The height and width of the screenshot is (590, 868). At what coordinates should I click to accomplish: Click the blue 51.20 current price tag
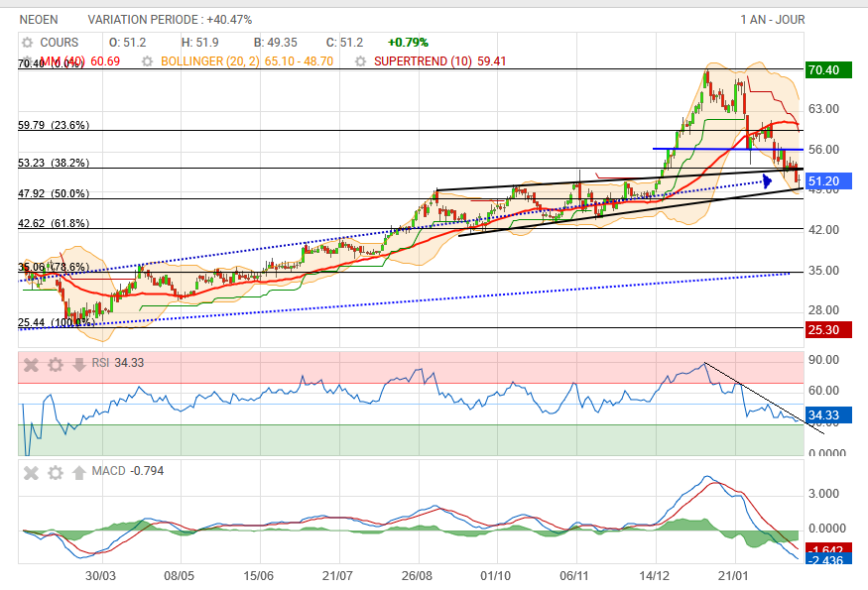click(x=828, y=181)
